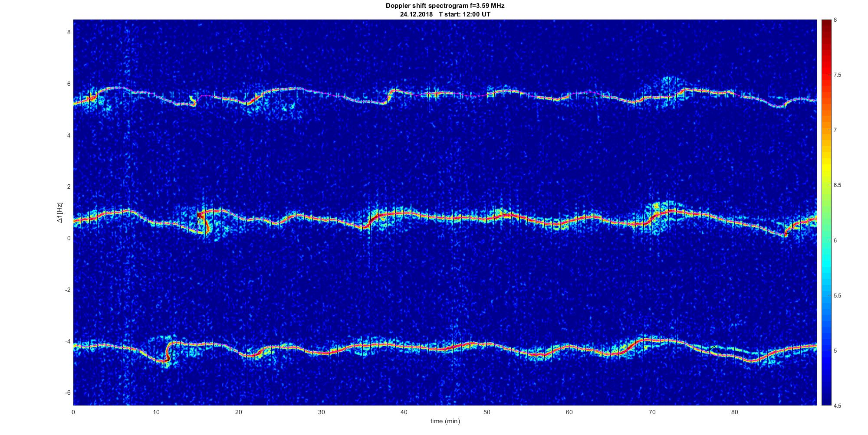Click the x-axis tick label '40'
The width and height of the screenshot is (868, 435).
pos(404,412)
